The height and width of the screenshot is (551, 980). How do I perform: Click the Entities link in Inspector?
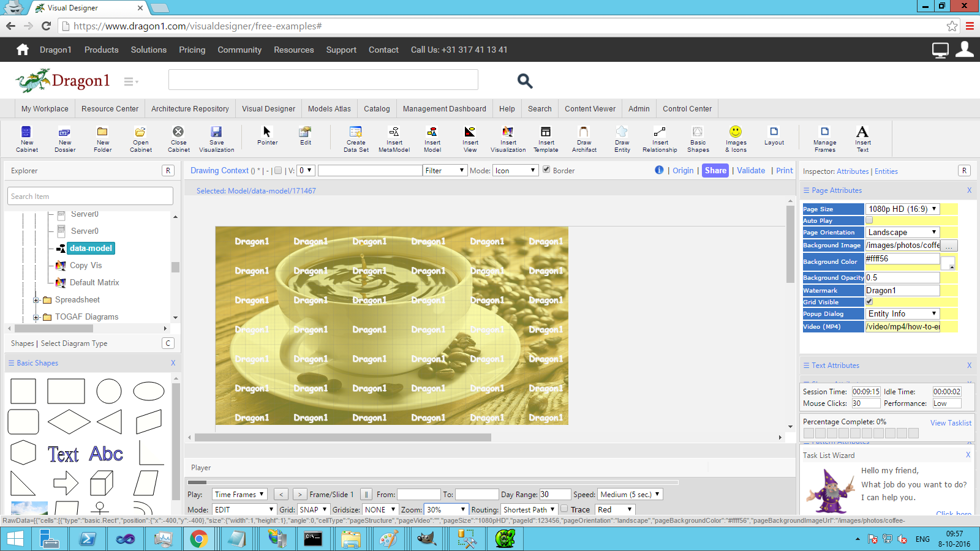[886, 171]
